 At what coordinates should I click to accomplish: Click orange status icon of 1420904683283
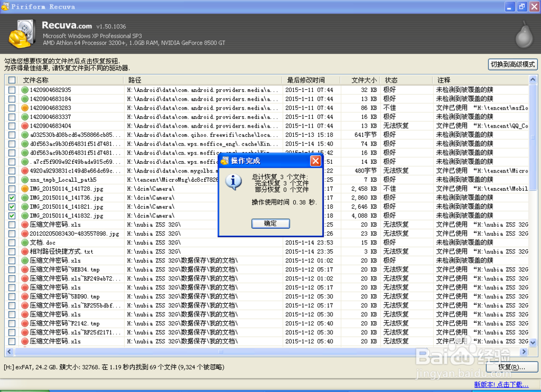24,108
